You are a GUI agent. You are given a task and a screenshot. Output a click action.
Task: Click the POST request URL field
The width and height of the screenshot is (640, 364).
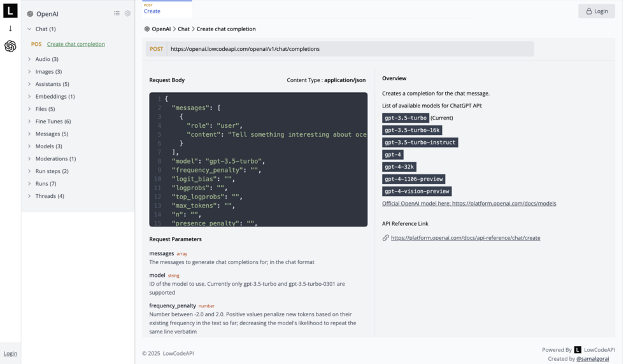(x=350, y=49)
